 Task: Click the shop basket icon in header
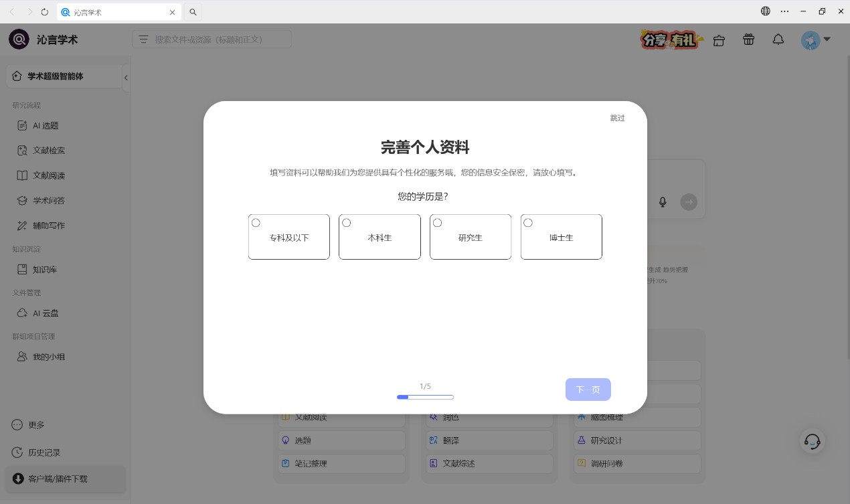point(719,40)
